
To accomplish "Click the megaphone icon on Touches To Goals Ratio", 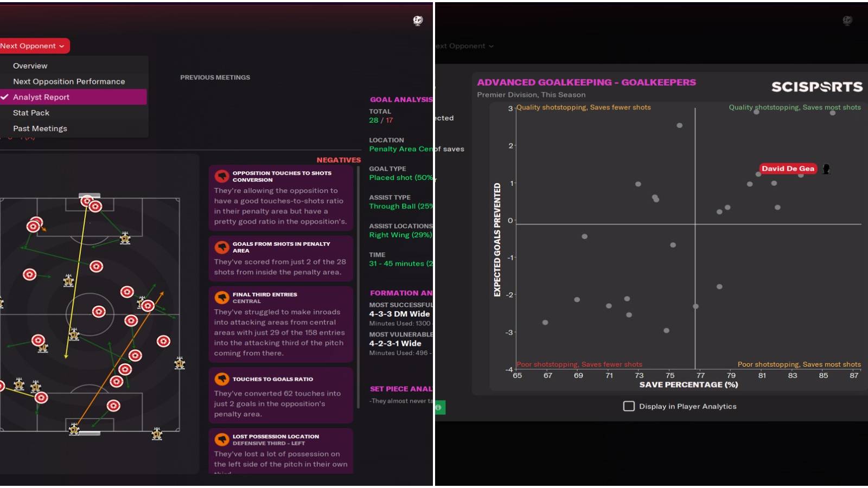I will click(x=222, y=378).
